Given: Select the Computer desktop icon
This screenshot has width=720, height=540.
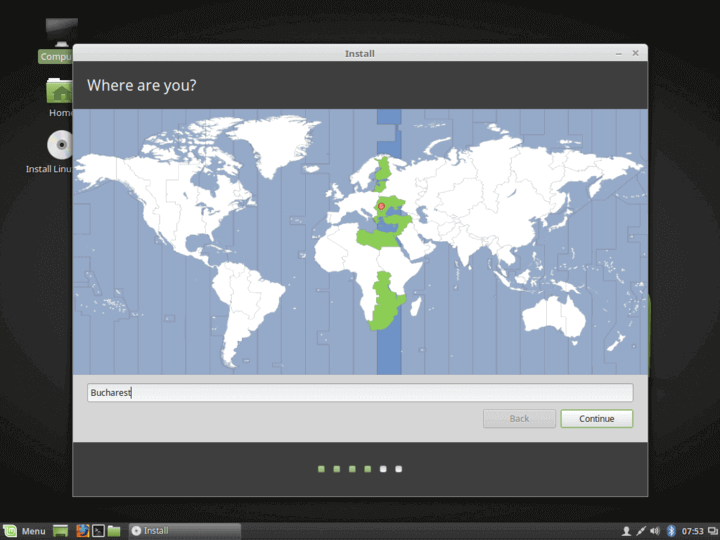Looking at the screenshot, I should point(57,40).
